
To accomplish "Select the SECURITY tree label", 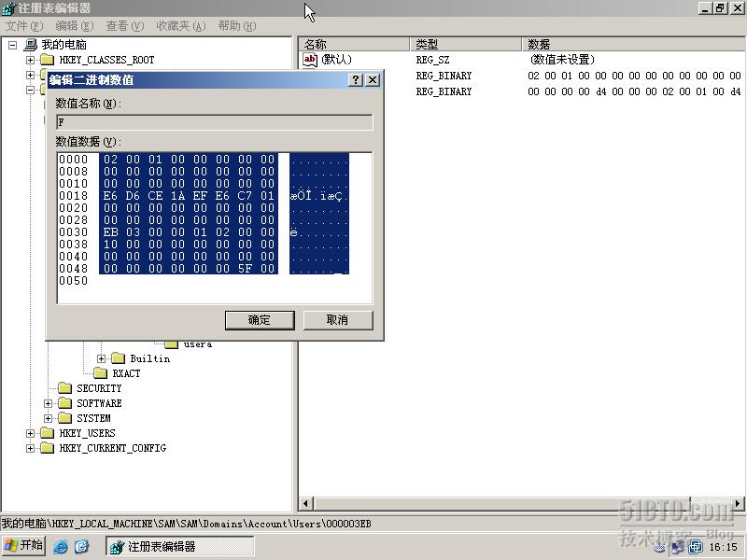I will 99,388.
